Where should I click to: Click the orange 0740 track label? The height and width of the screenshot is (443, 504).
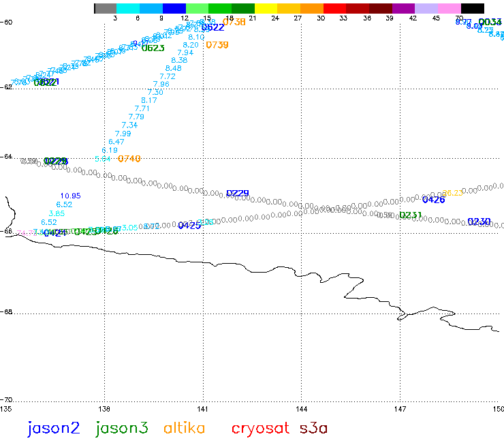[129, 159]
